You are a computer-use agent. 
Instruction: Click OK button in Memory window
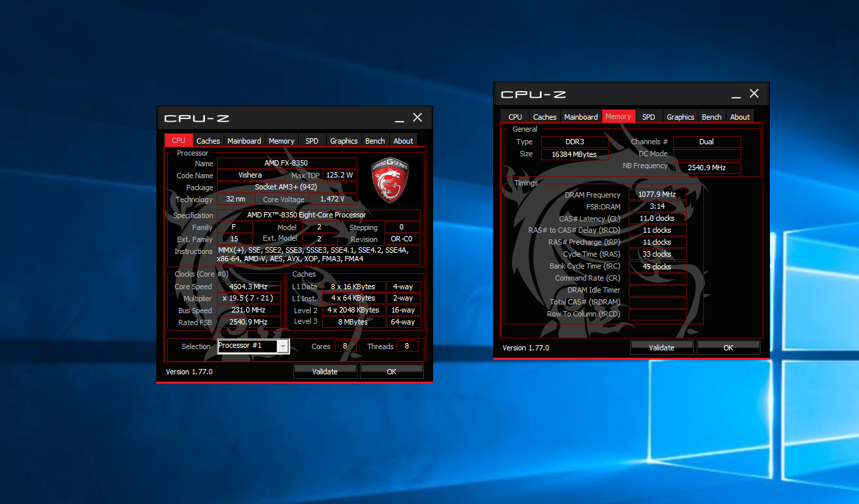point(728,348)
